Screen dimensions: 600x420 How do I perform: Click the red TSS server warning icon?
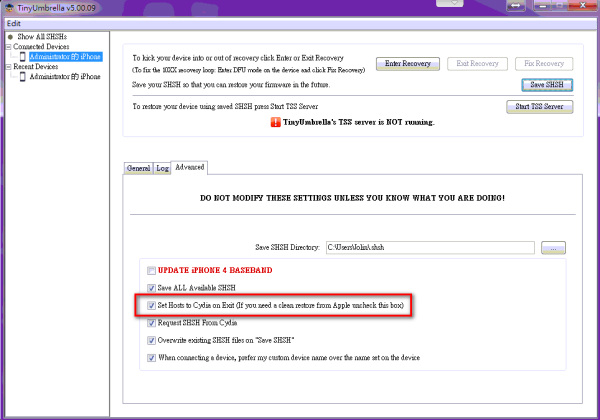click(x=275, y=123)
